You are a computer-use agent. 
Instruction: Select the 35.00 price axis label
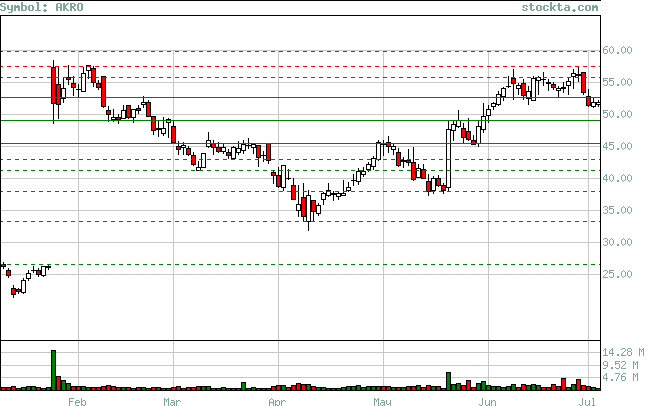pyautogui.click(x=617, y=210)
